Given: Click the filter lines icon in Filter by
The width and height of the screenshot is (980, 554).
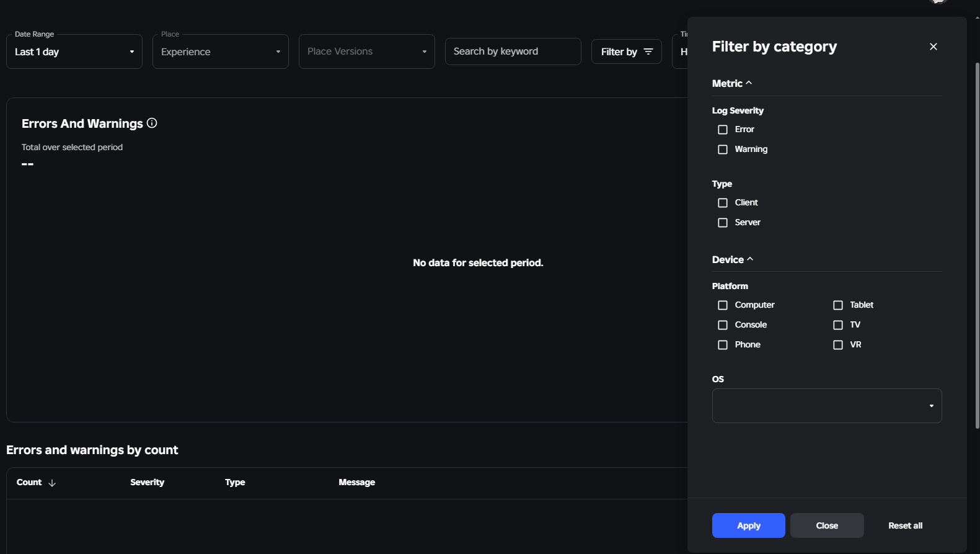Looking at the screenshot, I should tap(648, 51).
